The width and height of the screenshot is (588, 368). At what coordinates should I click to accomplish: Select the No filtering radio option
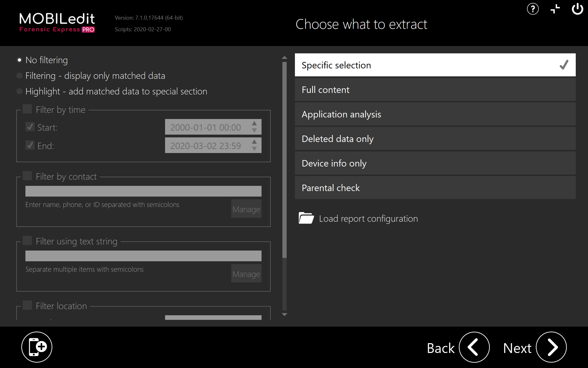pyautogui.click(x=20, y=60)
